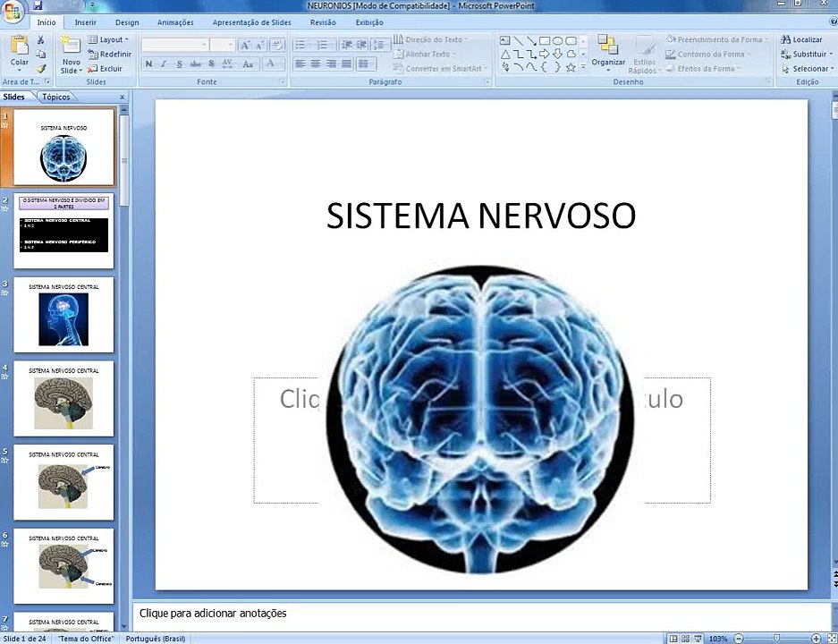Switch to Tópicos pane tab
838x644 pixels.
click(56, 97)
